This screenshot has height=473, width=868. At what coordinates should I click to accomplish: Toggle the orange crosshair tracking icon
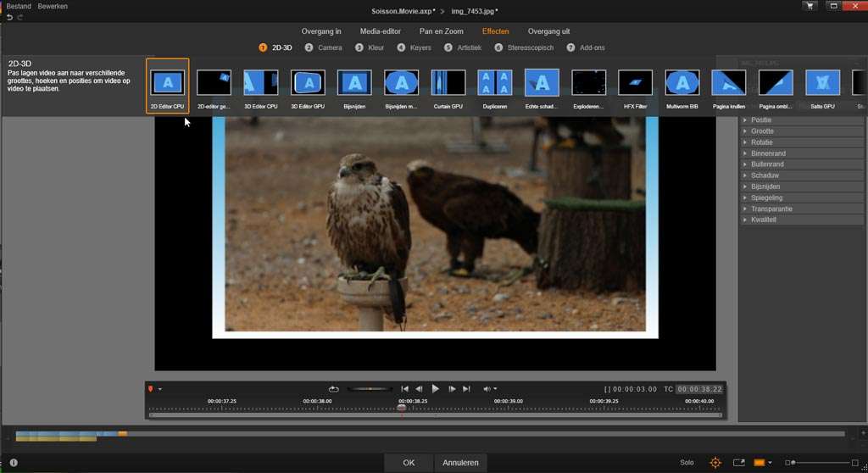(x=715, y=463)
